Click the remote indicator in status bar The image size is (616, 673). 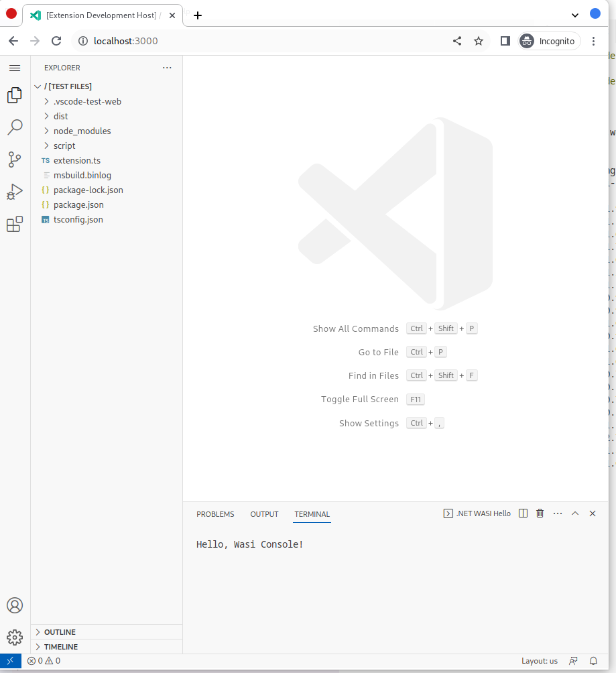point(11,661)
